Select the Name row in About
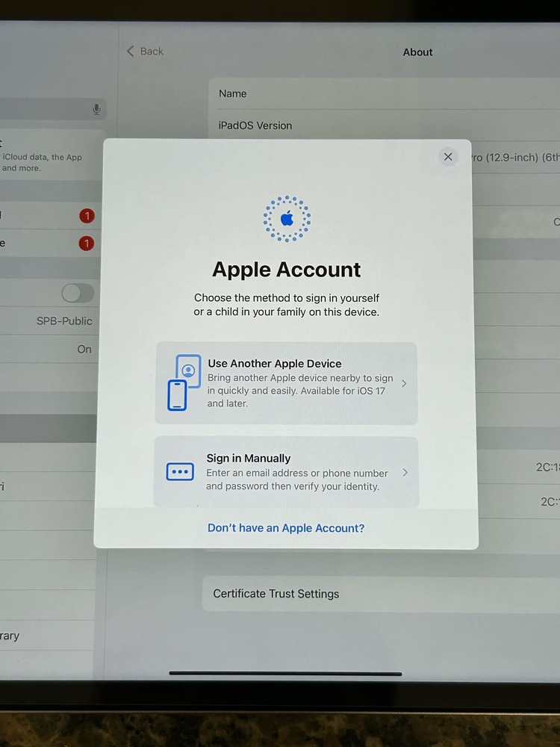 [385, 94]
